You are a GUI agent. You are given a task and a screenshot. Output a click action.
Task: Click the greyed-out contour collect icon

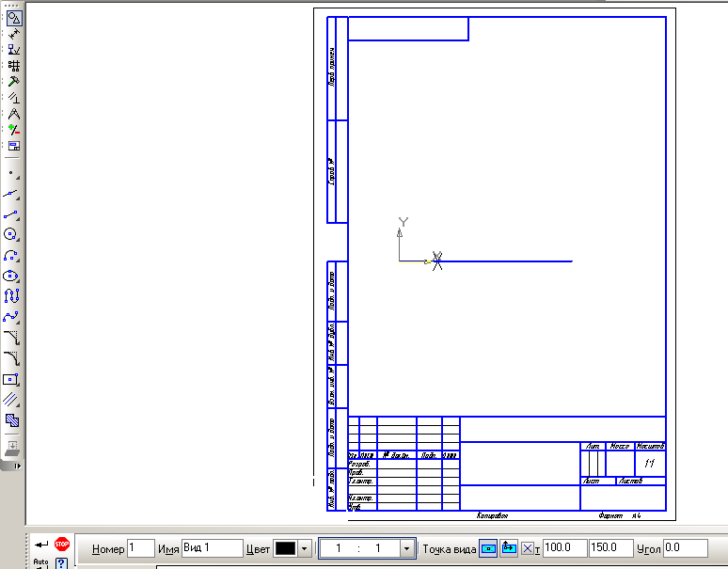11,449
